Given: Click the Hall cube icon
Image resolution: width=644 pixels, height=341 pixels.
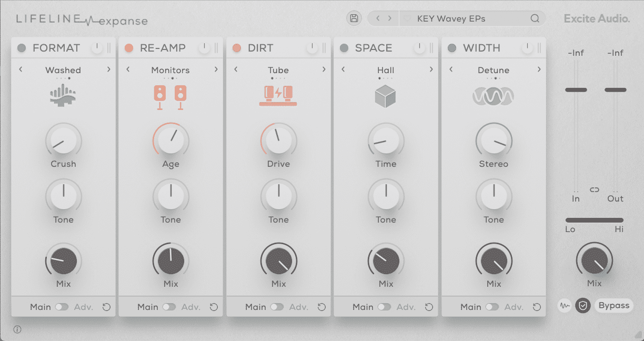Looking at the screenshot, I should [x=386, y=97].
